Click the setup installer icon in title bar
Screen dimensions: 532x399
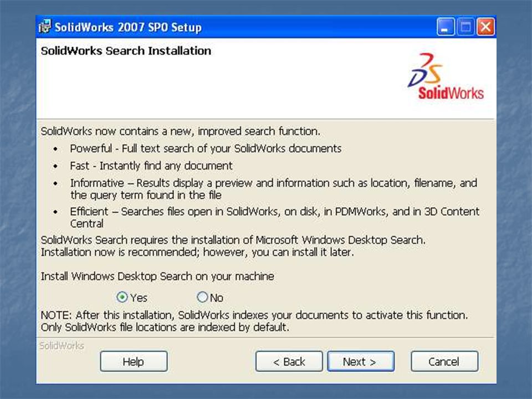[x=45, y=27]
